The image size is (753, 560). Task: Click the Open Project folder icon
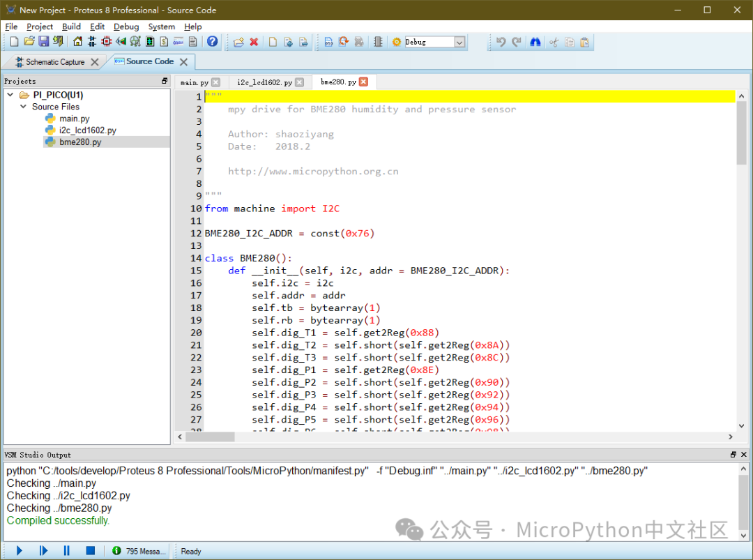[29, 42]
